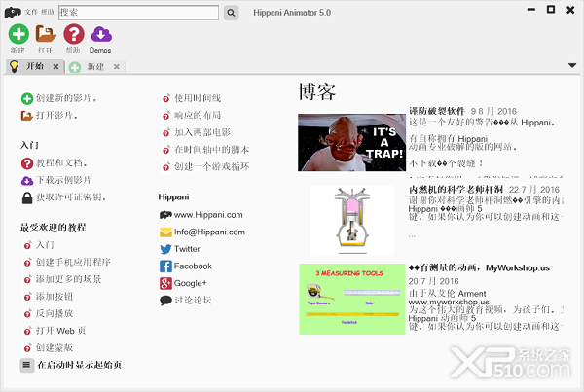
Task: Open the 打开 Web 页 tutorial
Action: coord(61,331)
